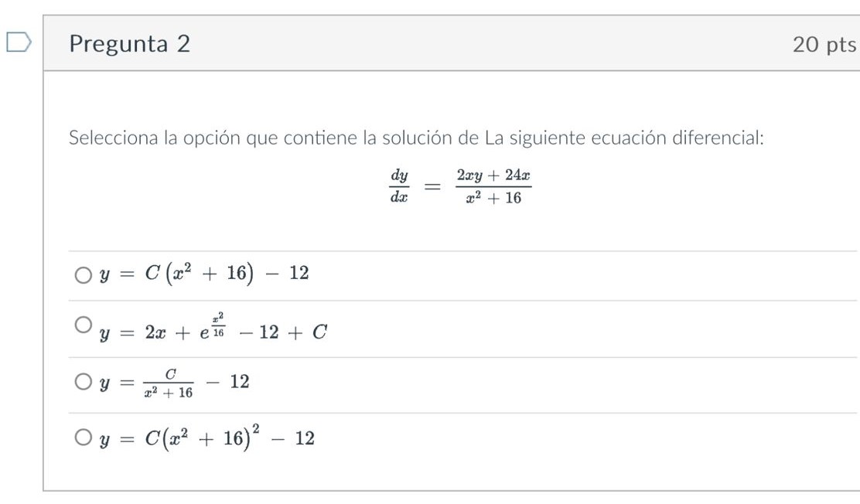
Task: Click the differential equation dy/dx expression
Action: click(400, 186)
